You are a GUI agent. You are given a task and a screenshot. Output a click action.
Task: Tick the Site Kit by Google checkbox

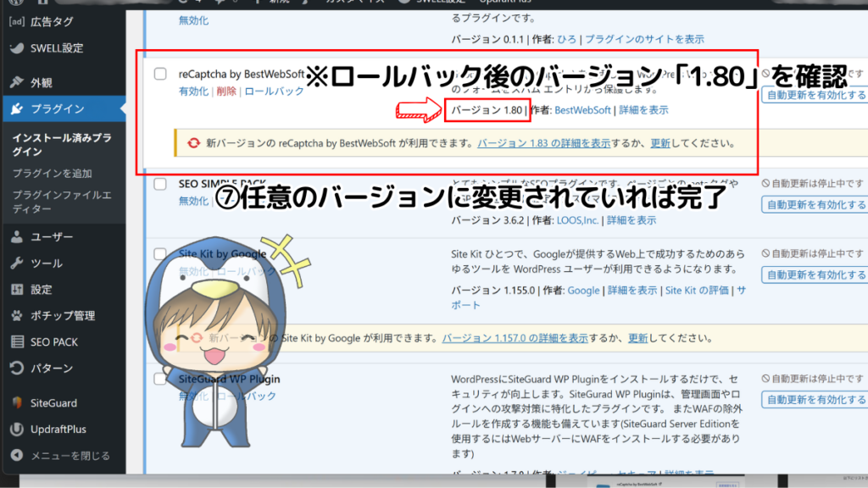(x=160, y=253)
